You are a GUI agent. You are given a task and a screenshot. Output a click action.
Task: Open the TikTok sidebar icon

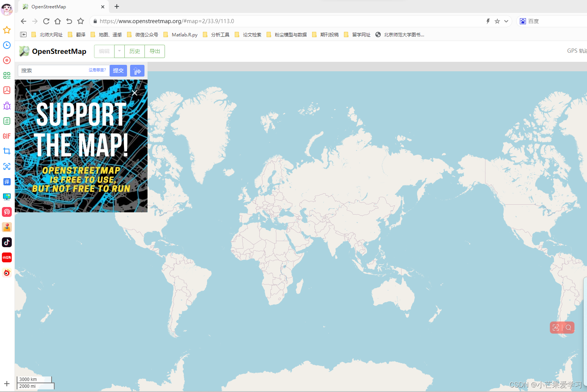tap(7, 242)
